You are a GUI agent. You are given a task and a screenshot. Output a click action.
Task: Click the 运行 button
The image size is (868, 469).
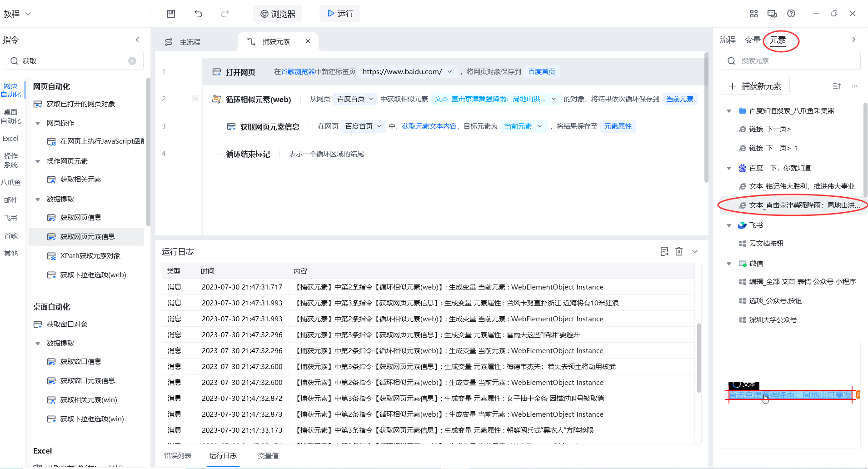point(340,14)
